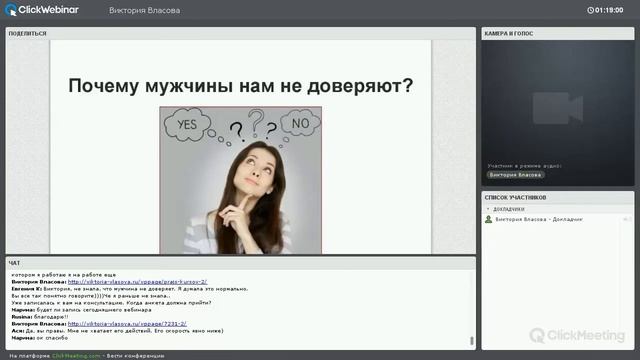Open the viktoria-vlasova prais-kursov link

(138, 282)
